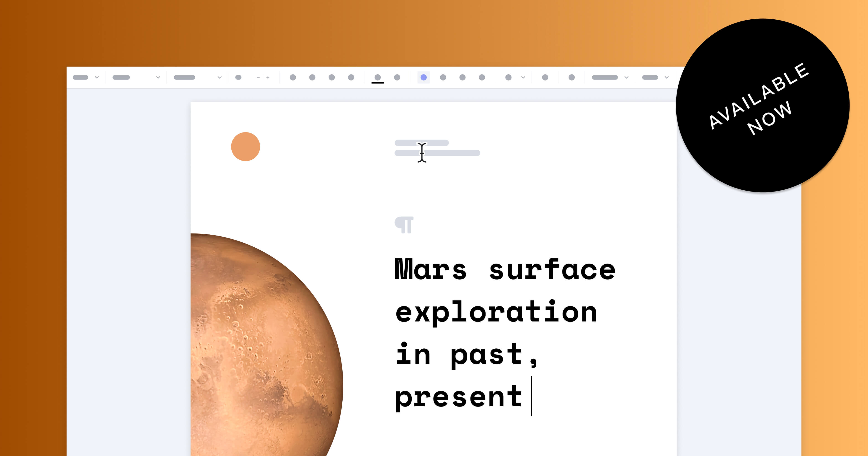Click the size value field before the minus button

(238, 78)
